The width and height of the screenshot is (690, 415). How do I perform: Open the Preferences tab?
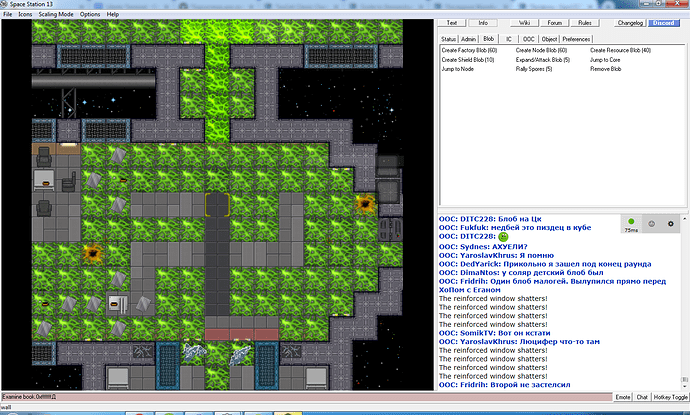(x=576, y=39)
